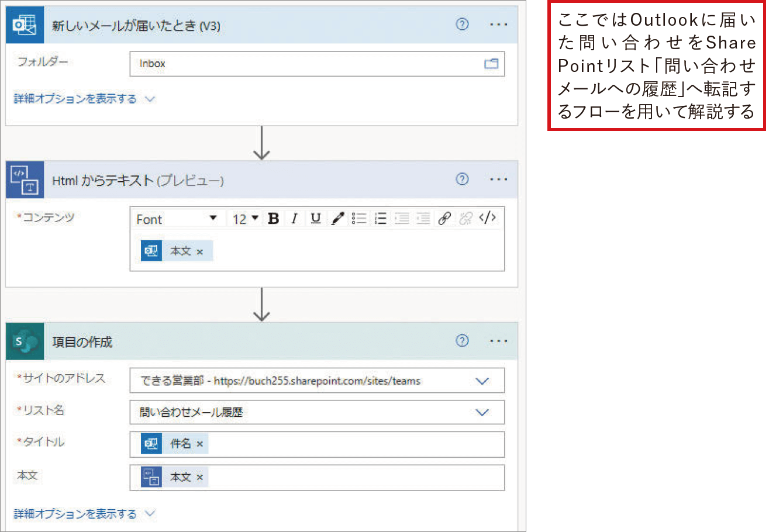Open the folder picker icon in the Inbox field
769x532 pixels.
coord(491,64)
